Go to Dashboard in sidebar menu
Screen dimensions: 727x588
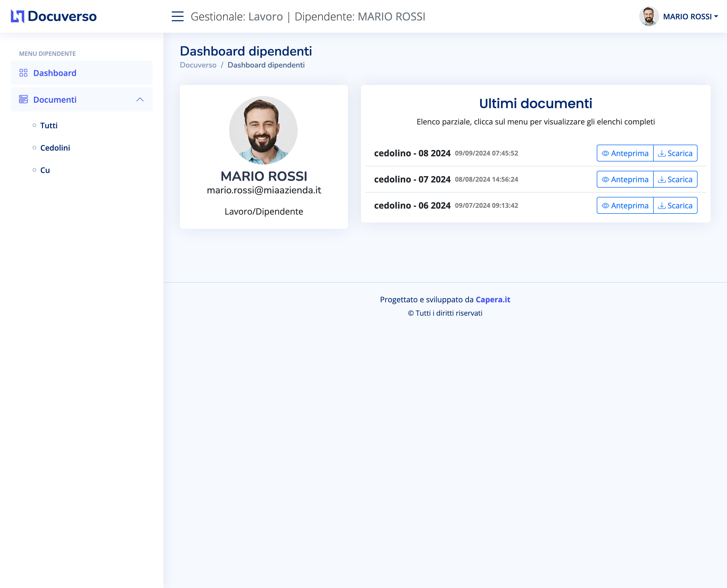[x=54, y=73]
